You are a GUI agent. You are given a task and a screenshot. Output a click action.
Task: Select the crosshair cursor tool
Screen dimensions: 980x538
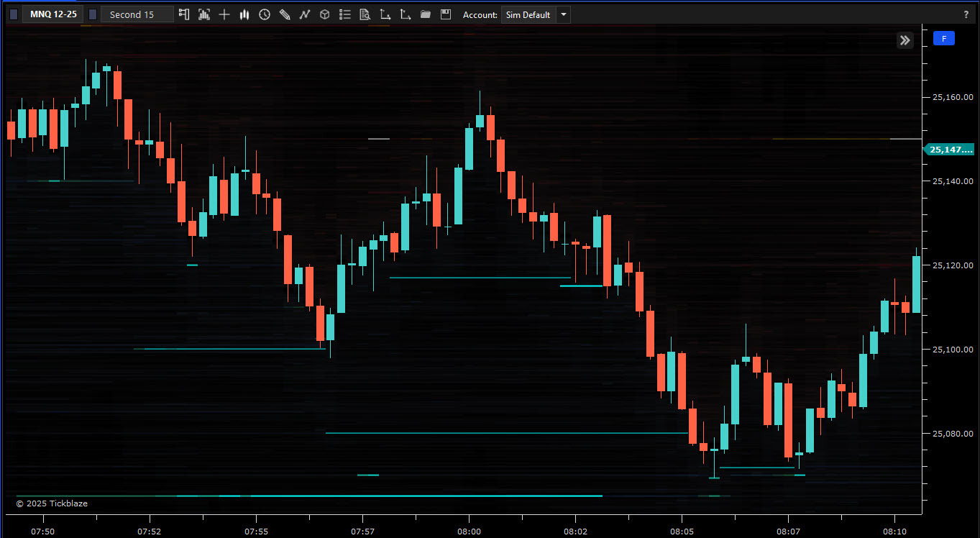[x=224, y=14]
